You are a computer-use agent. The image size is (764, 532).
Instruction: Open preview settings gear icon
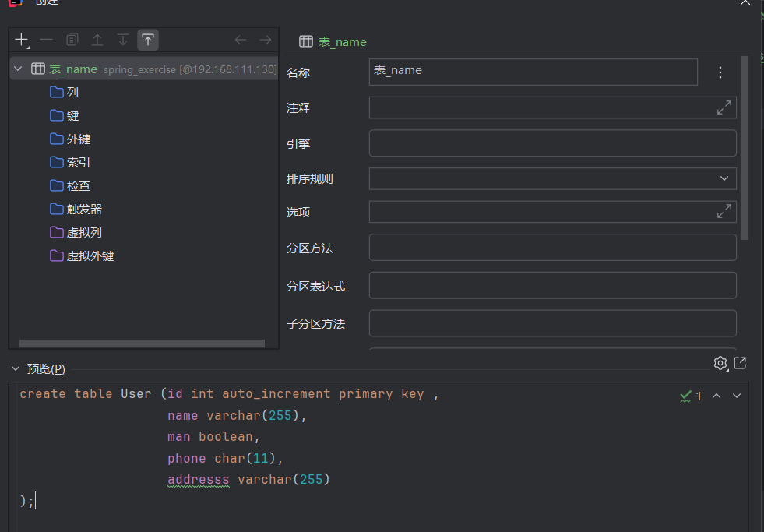(720, 363)
